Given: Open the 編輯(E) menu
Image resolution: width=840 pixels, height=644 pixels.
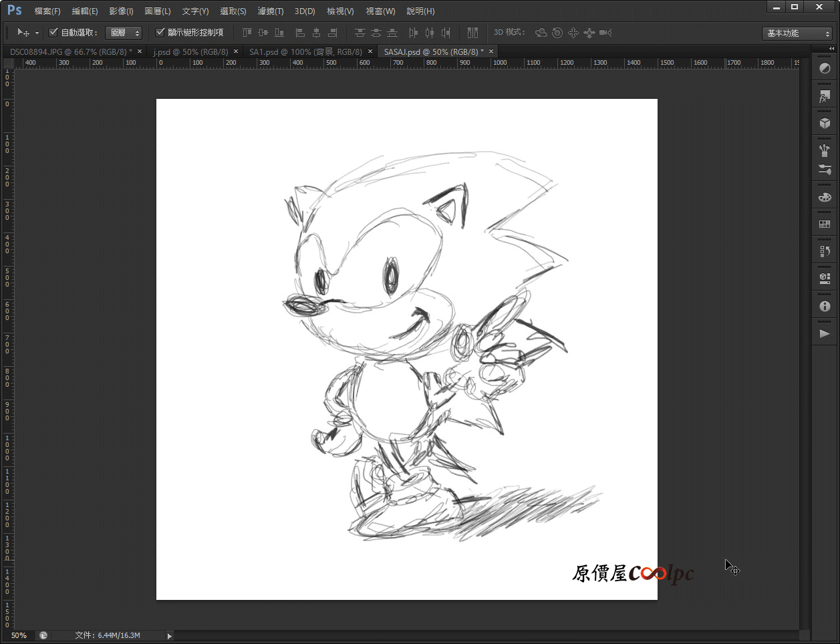Looking at the screenshot, I should [85, 11].
